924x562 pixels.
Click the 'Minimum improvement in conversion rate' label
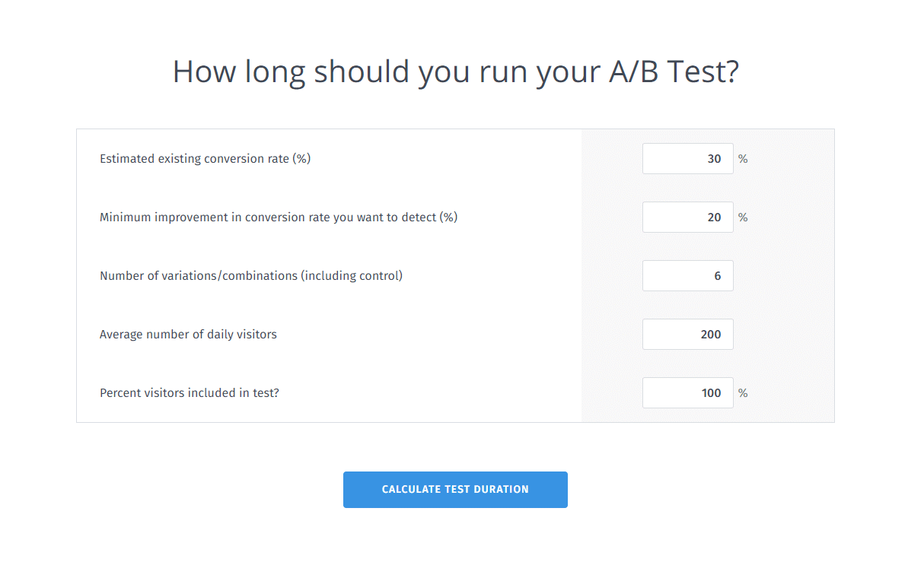pos(278,217)
